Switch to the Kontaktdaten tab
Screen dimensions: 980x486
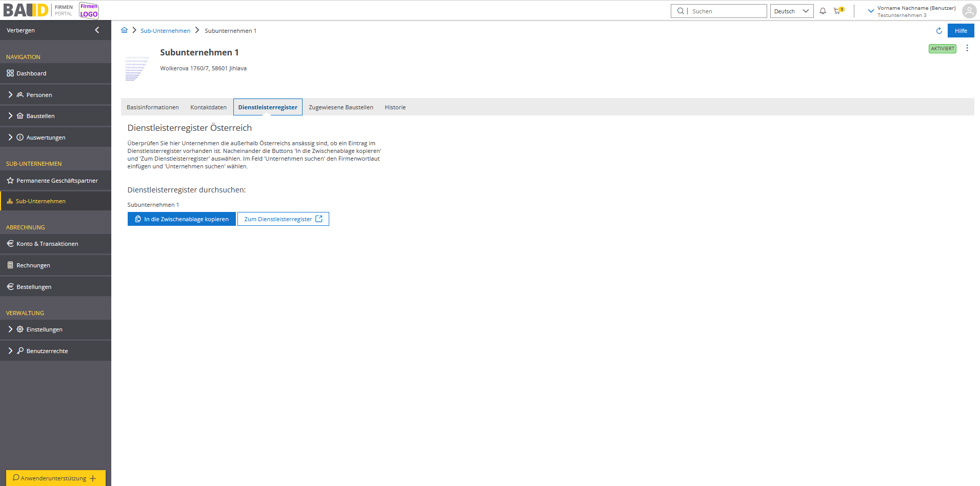click(208, 107)
